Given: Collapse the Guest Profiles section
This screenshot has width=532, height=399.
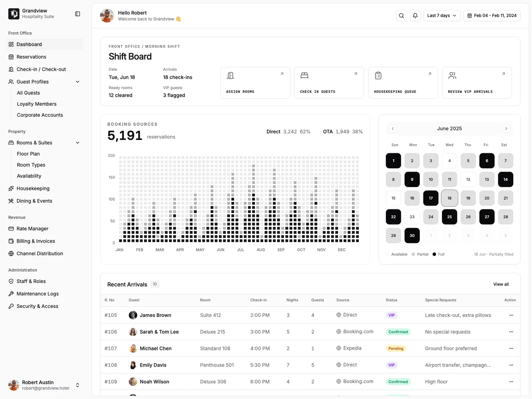Looking at the screenshot, I should pos(78,82).
